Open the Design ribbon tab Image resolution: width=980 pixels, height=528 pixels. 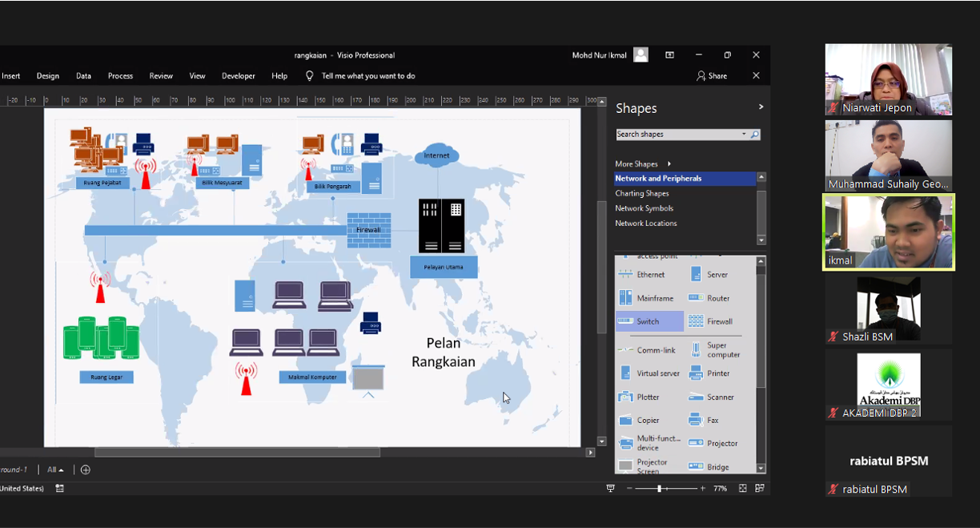point(47,76)
